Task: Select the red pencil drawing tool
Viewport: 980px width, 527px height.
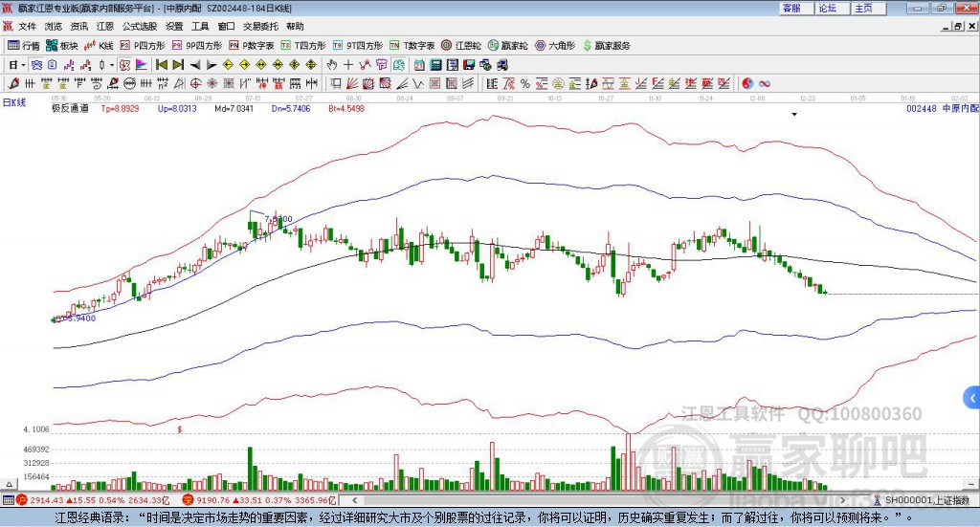Action: pyautogui.click(x=12, y=83)
